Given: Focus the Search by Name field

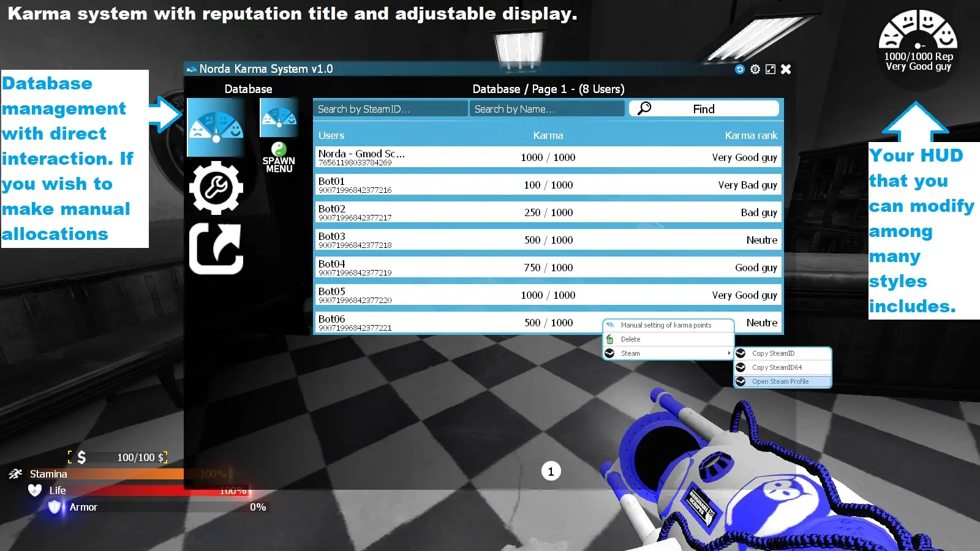Looking at the screenshot, I should click(547, 109).
